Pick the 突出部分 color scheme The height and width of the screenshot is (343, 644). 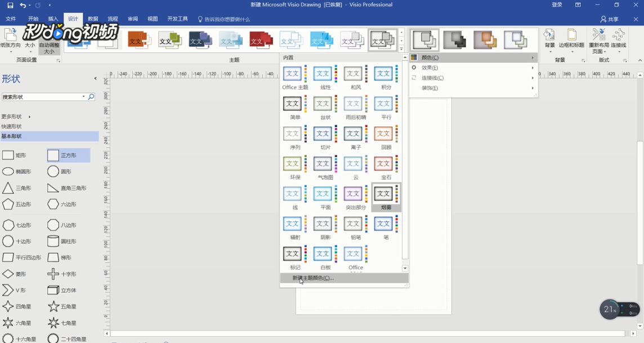tap(356, 198)
